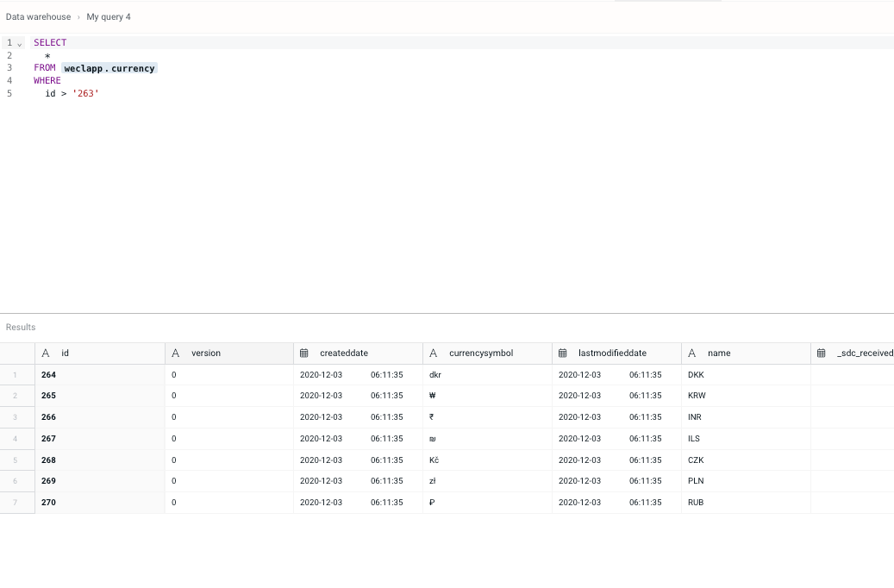894x588 pixels.
Task: Select the My query 4 breadcrumb
Action: 109,17
